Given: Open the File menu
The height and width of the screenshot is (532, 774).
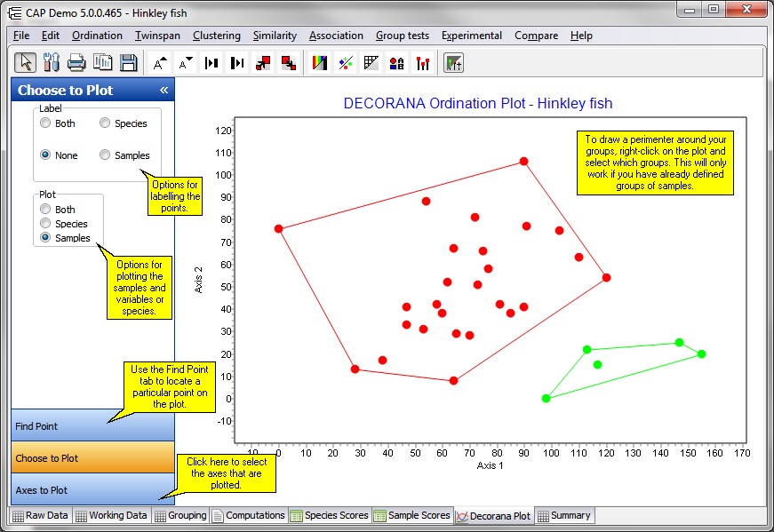Looking at the screenshot, I should click(21, 36).
